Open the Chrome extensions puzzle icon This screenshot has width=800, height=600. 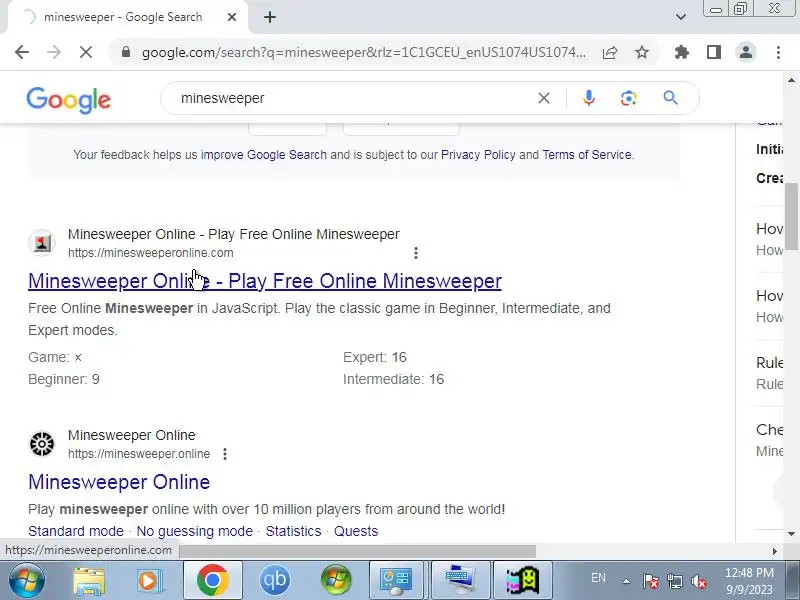682,52
